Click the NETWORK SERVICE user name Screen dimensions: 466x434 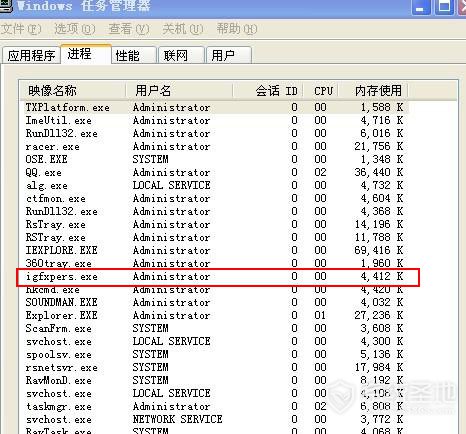click(177, 419)
